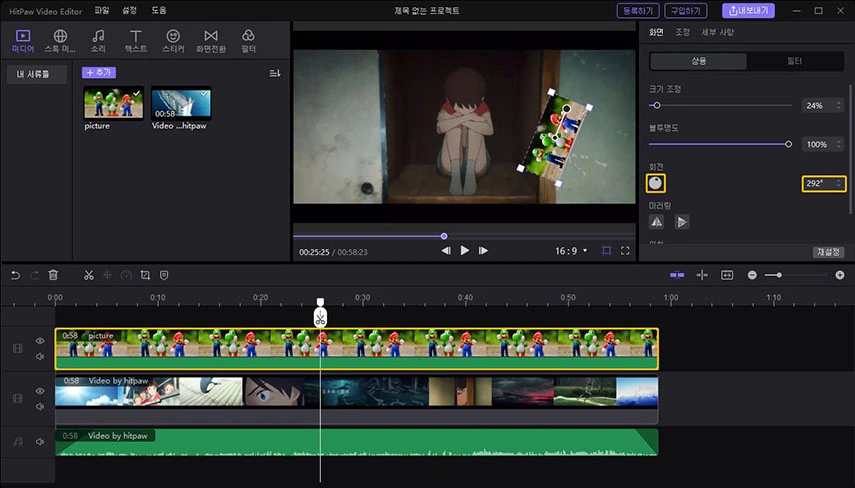Play the preview video

point(465,250)
